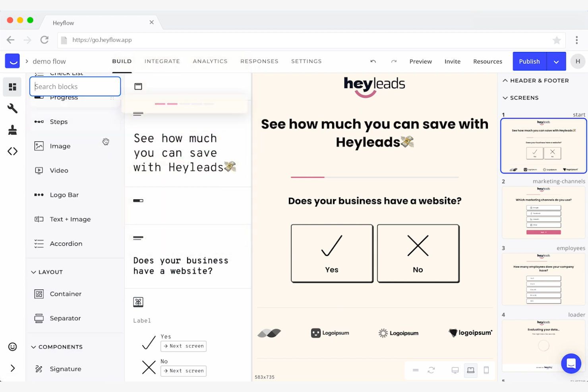The width and height of the screenshot is (588, 392).
Task: Open the H user avatar
Action: point(578,61)
